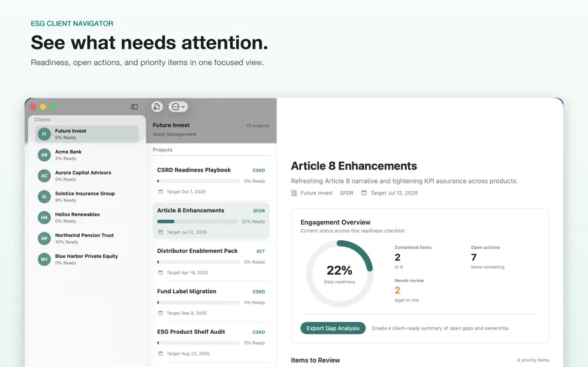Viewport: 588px width, 367px height.
Task: Open ESG Product Shelf Audit project
Action: tap(211, 342)
